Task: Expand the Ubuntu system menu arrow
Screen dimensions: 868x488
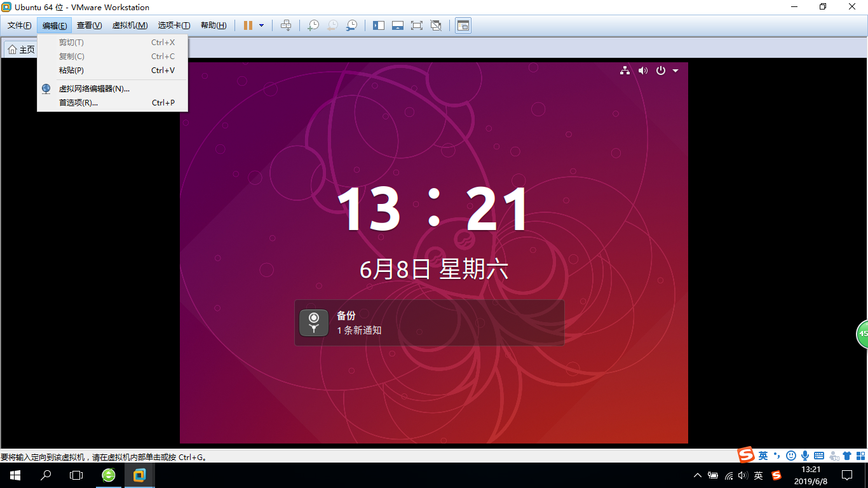Action: pos(675,71)
